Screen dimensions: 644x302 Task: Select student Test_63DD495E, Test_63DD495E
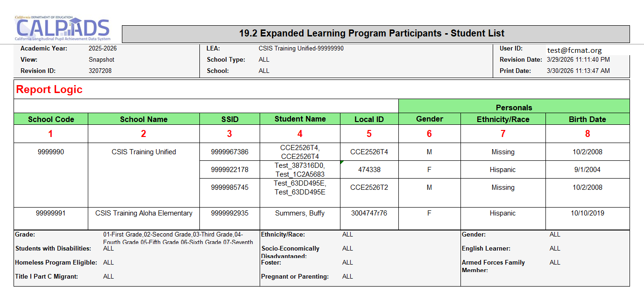coord(300,187)
